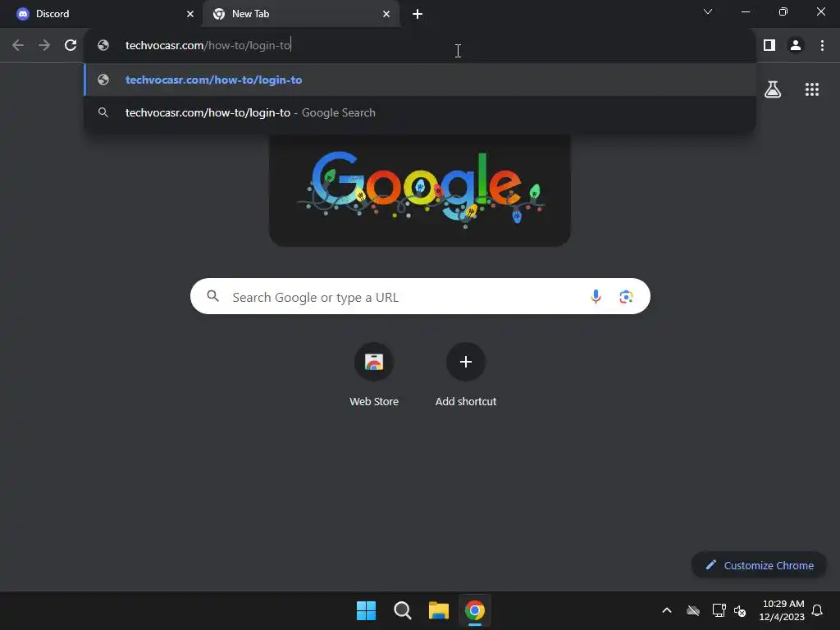
Task: Open a new tab with plus button
Action: coord(418,14)
